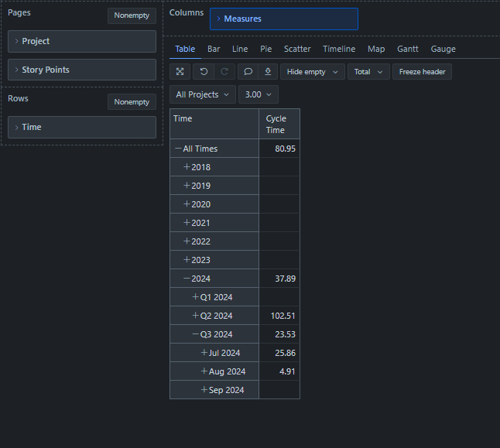Click the Time column header
The image size is (500, 448).
(x=214, y=124)
